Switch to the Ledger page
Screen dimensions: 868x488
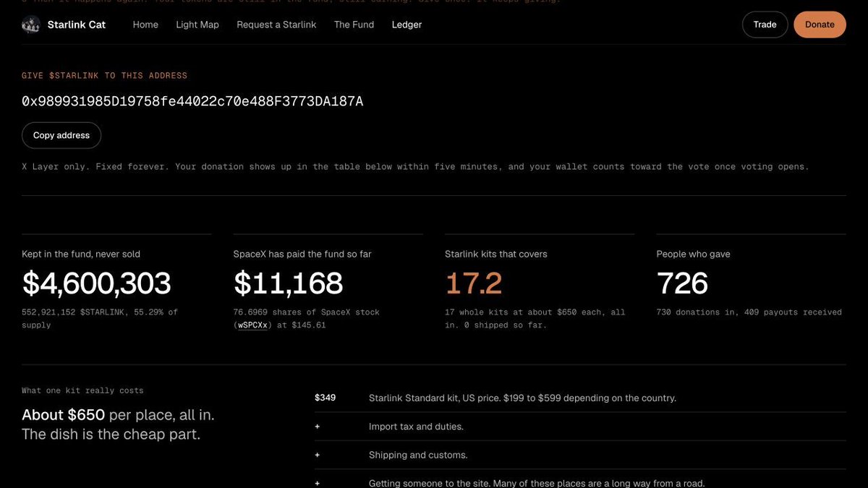pyautogui.click(x=407, y=25)
